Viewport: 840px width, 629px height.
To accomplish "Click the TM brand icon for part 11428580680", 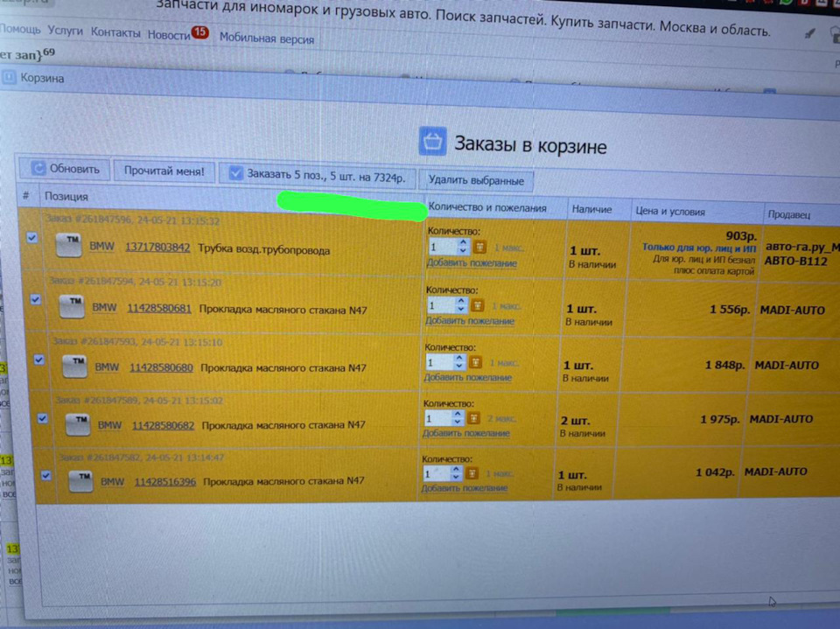I will pyautogui.click(x=74, y=367).
